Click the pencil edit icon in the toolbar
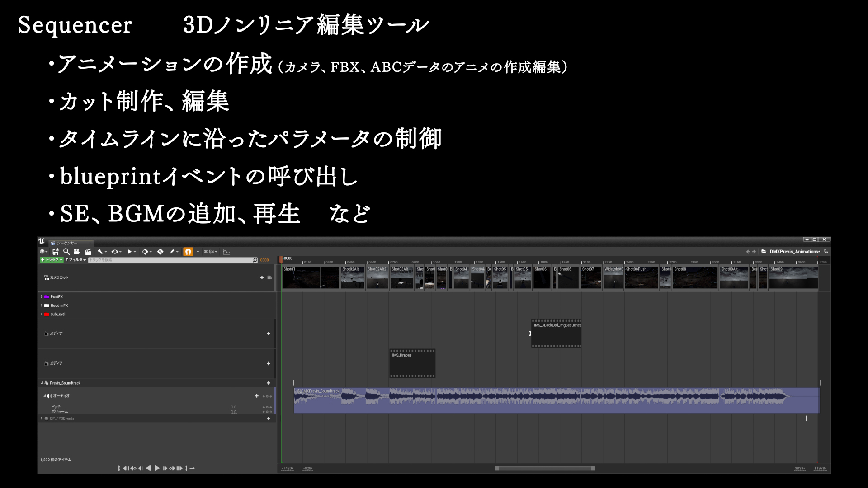This screenshot has width=868, height=488. tap(172, 252)
